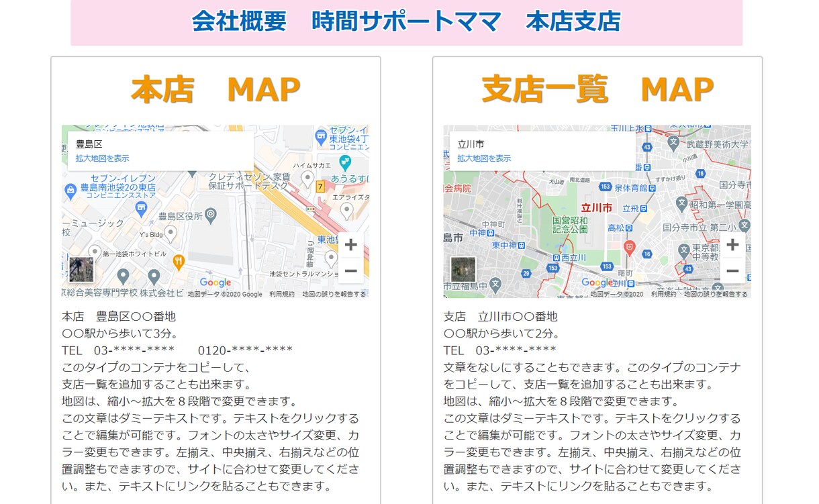Click the 池袋セントラルマンション location pin
Screen dimensions: 819x504
tap(331, 258)
